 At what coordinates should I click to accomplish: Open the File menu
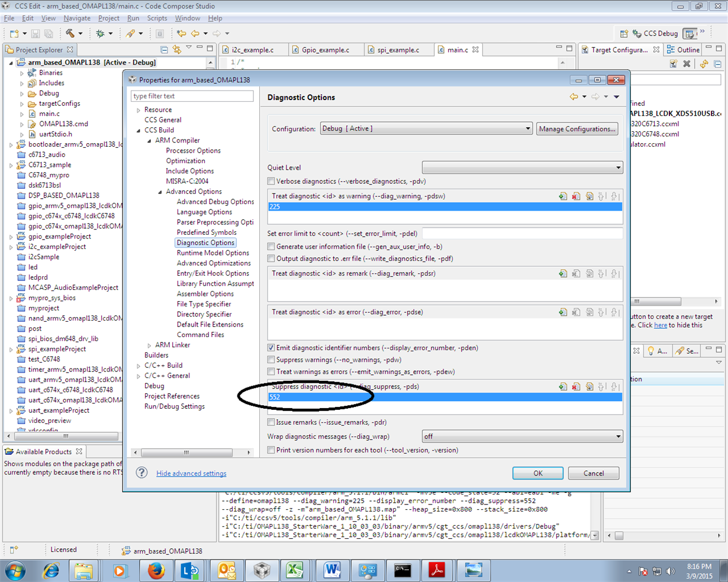9,18
